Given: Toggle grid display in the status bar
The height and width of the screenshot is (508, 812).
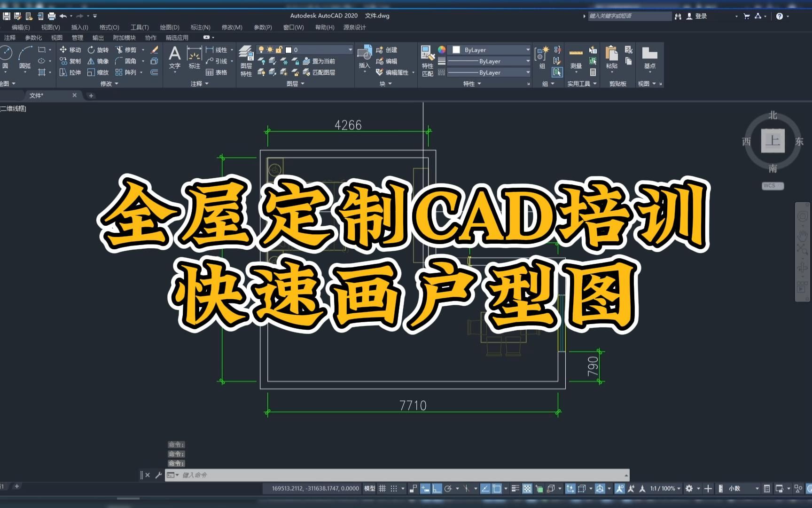Looking at the screenshot, I should tap(383, 488).
